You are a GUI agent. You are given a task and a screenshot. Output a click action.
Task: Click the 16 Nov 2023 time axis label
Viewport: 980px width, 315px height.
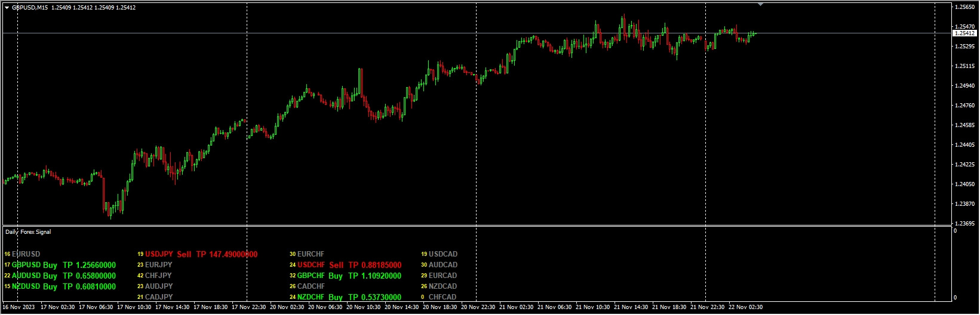click(x=19, y=307)
